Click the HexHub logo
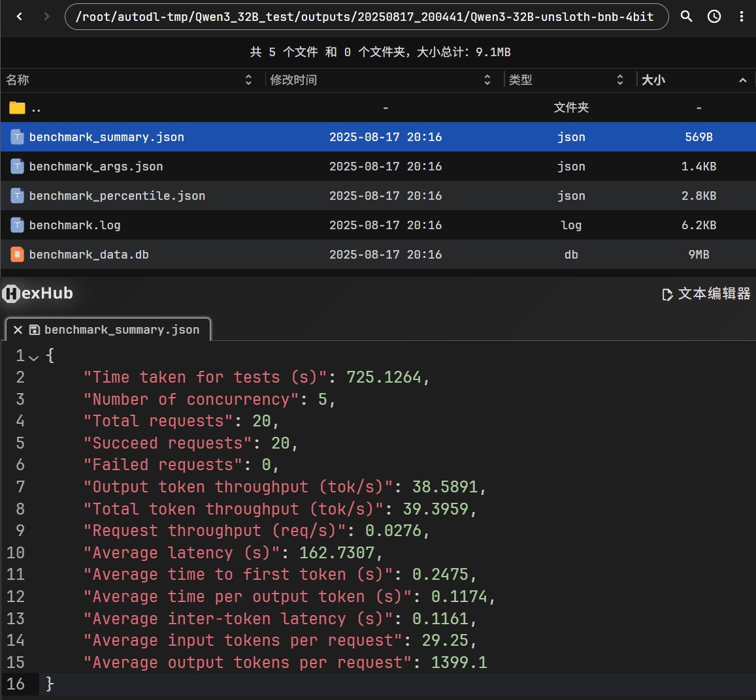Screen dimensions: 756x700 (38, 293)
